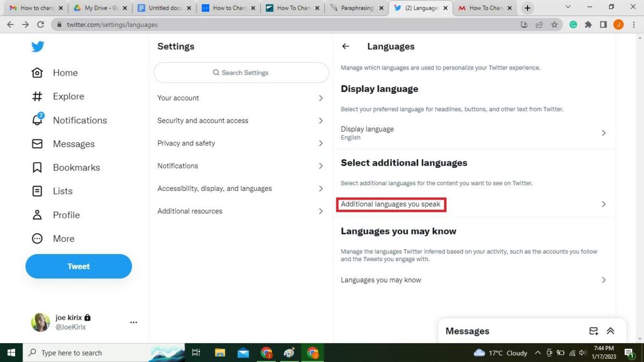
Task: Open the taskbar notification center
Action: [x=628, y=353]
